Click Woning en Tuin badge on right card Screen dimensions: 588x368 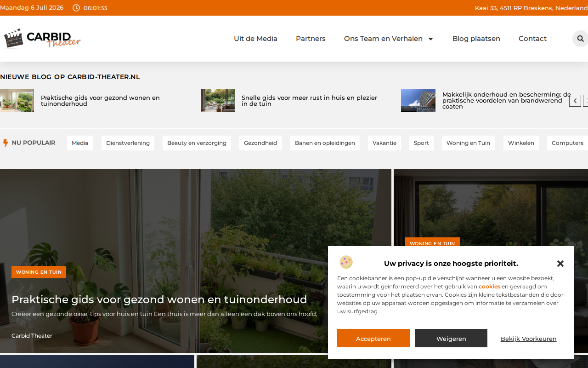tap(432, 243)
